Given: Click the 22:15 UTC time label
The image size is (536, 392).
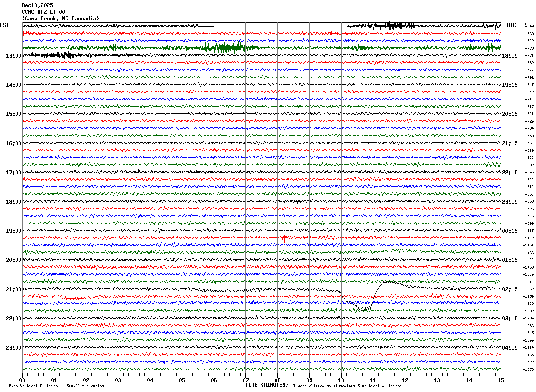Looking at the screenshot, I should click(510, 173).
